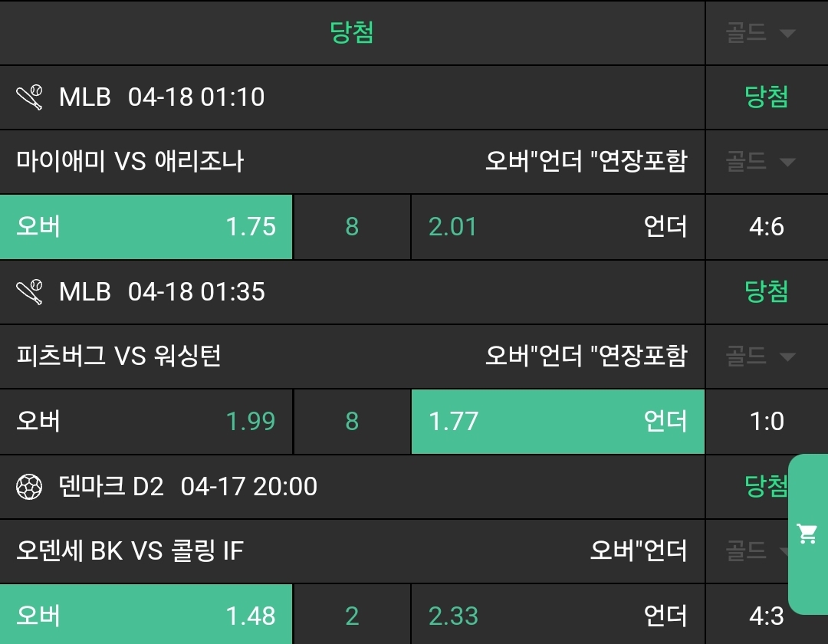Click the handicap value 8 for 마이애미 match
This screenshot has height=644, width=828.
(x=352, y=227)
